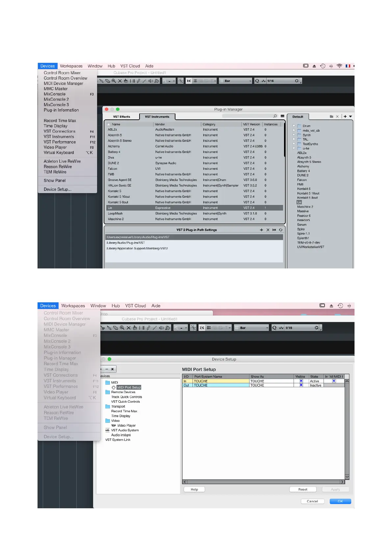Select the VST Instruments tab
392x554 pixels.
(157, 117)
